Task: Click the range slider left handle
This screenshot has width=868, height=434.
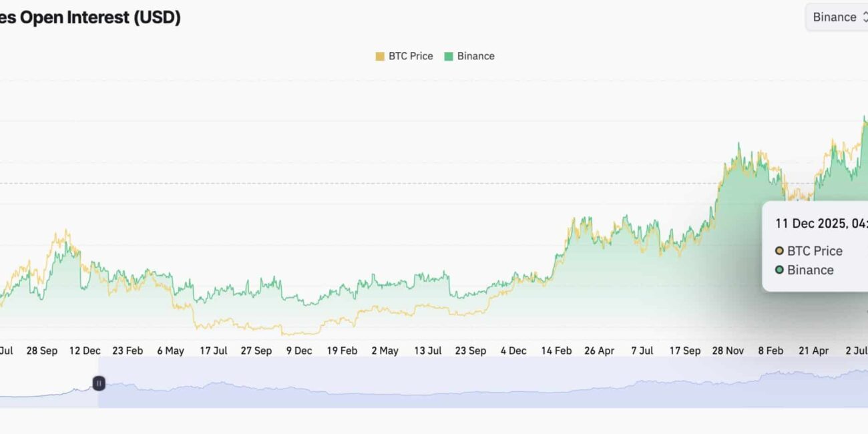Action: 99,383
